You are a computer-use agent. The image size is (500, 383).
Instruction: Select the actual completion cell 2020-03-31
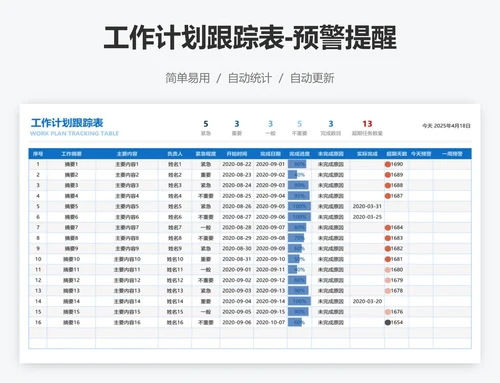[367, 206]
